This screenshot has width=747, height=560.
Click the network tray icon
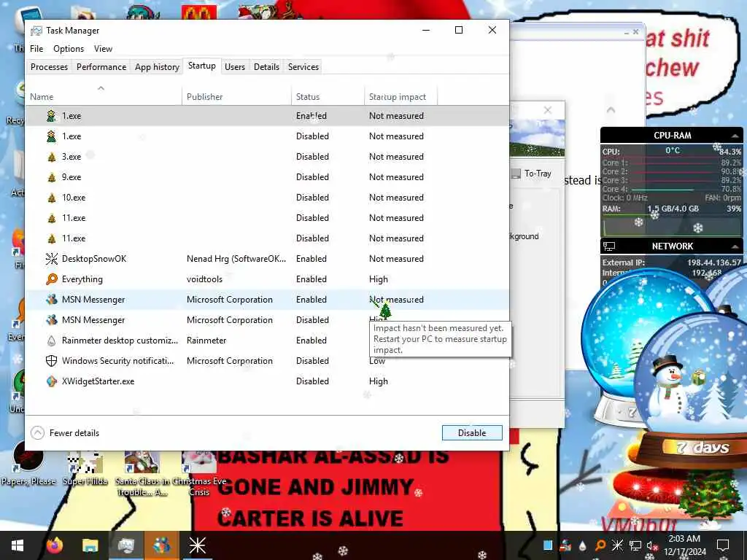635,545
